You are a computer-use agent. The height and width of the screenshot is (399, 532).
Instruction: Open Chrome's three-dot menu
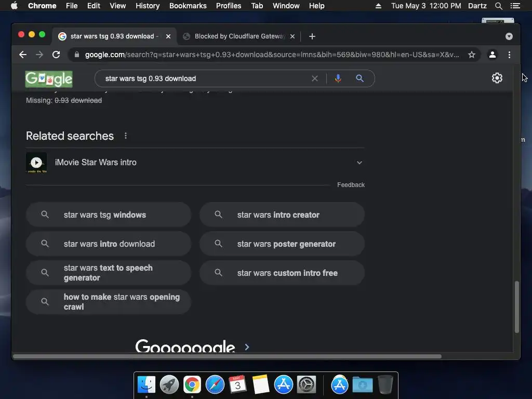509,55
